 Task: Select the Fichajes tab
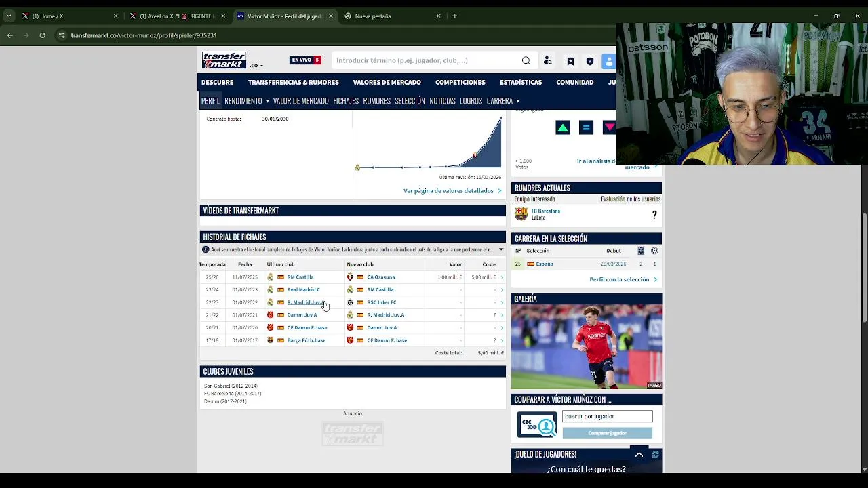click(346, 101)
